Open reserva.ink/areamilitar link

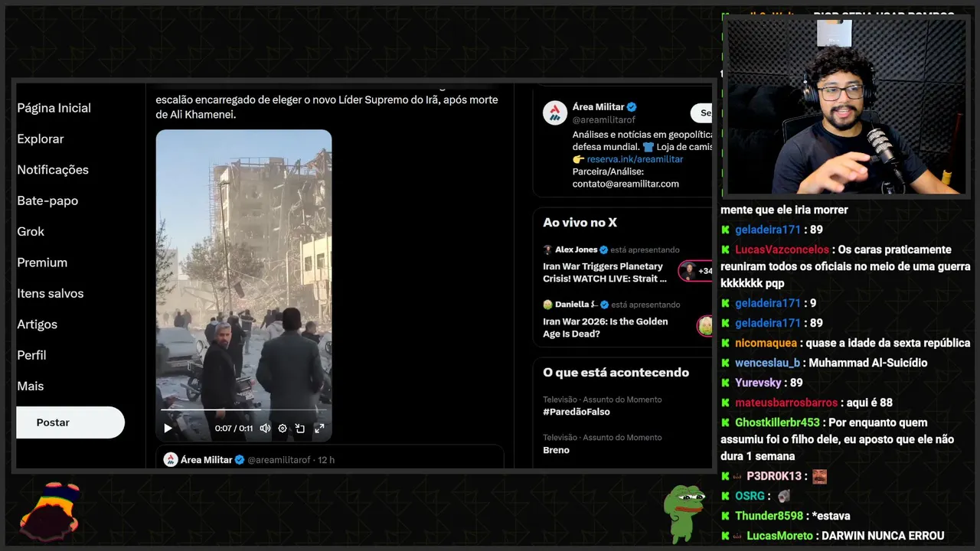point(635,159)
